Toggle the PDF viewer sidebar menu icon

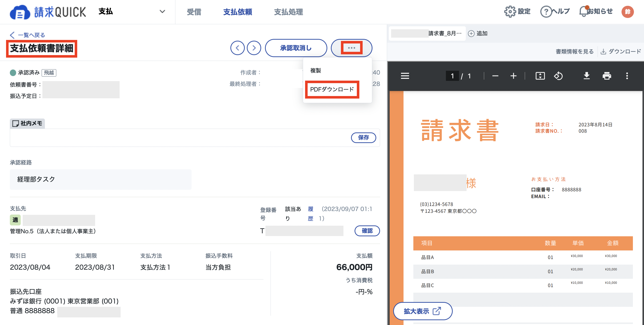405,76
